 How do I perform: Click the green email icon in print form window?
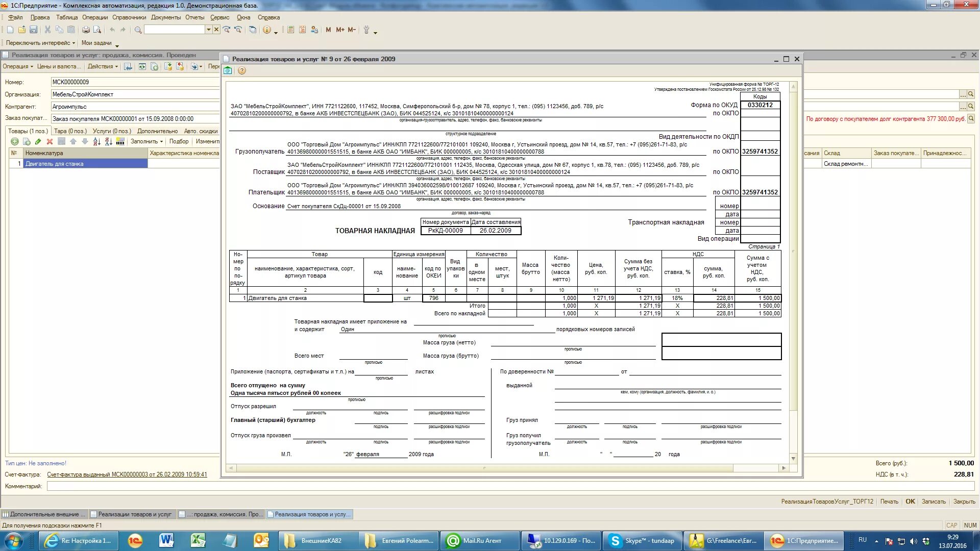(x=228, y=71)
